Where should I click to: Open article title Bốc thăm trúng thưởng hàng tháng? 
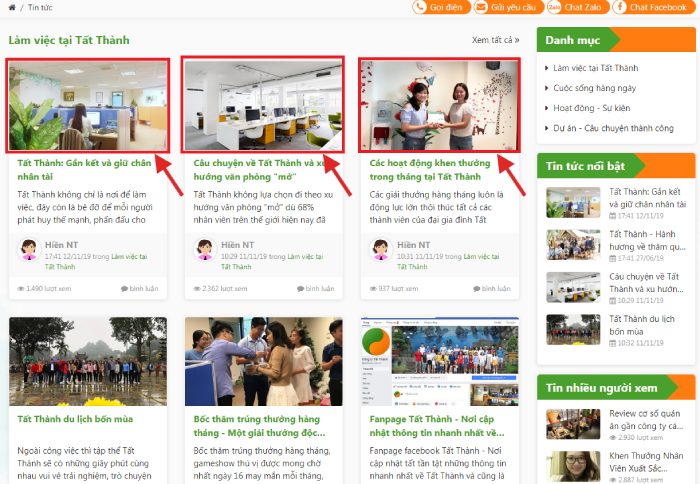(x=259, y=426)
